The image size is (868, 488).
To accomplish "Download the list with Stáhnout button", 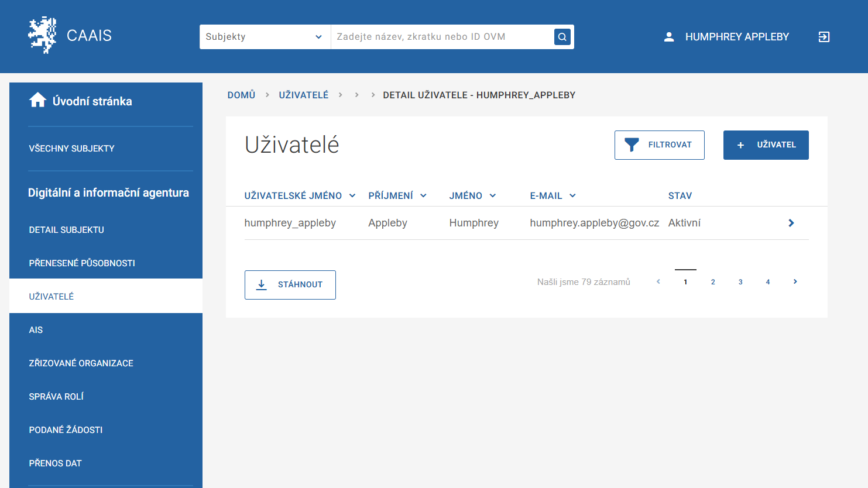I will [290, 285].
